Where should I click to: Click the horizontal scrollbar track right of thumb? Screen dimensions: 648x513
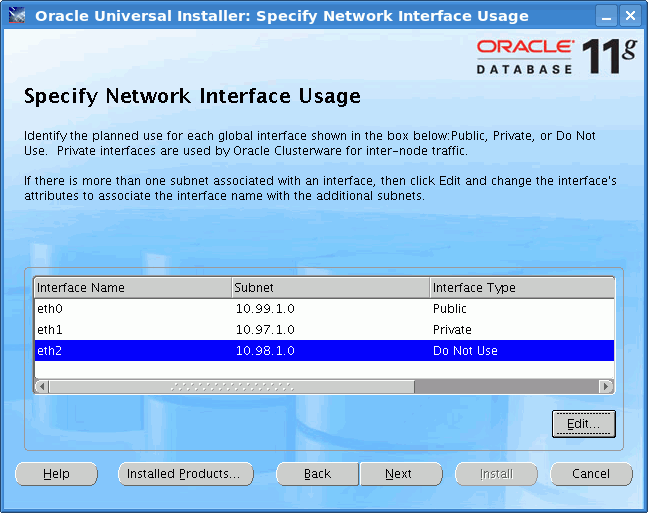pos(507,387)
